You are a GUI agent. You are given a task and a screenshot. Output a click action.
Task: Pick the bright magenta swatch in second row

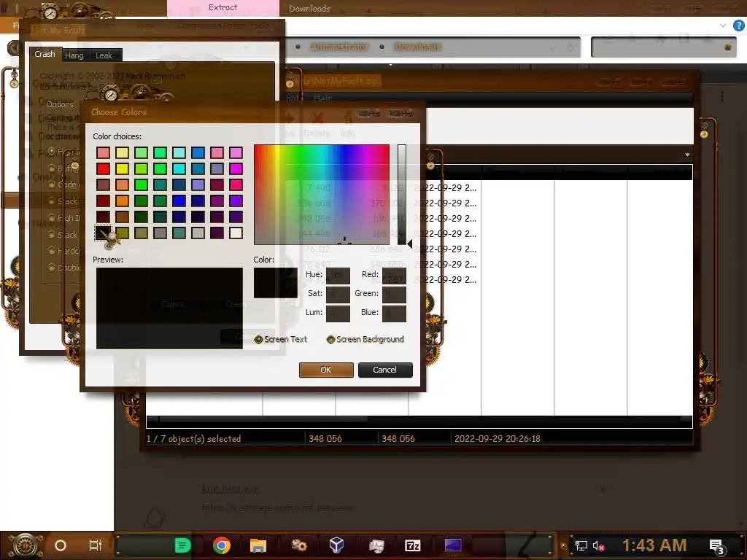[x=236, y=168]
